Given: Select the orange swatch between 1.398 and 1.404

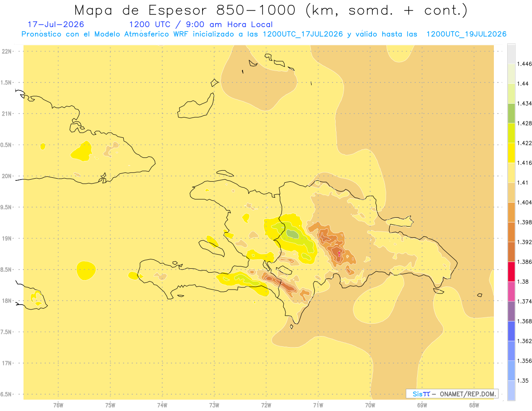Looking at the screenshot, I should [511, 212].
